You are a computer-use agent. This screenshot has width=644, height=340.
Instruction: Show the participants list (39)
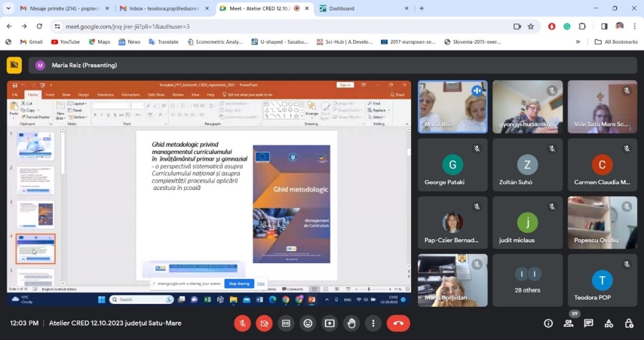tap(569, 323)
